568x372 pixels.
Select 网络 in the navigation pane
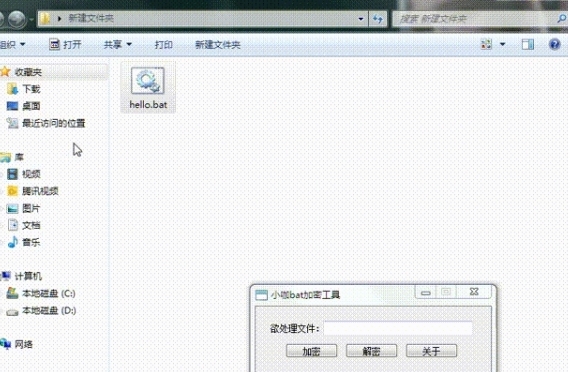click(x=23, y=344)
